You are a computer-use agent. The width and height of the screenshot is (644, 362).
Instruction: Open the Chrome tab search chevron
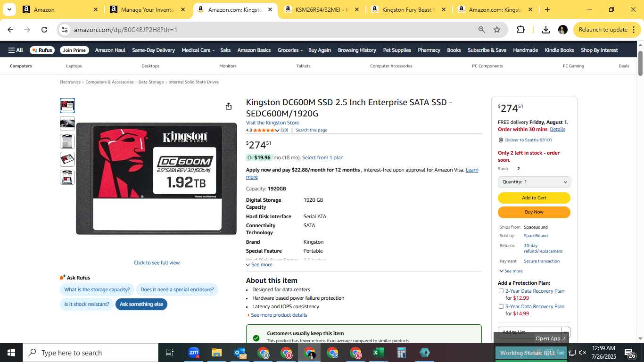point(9,9)
